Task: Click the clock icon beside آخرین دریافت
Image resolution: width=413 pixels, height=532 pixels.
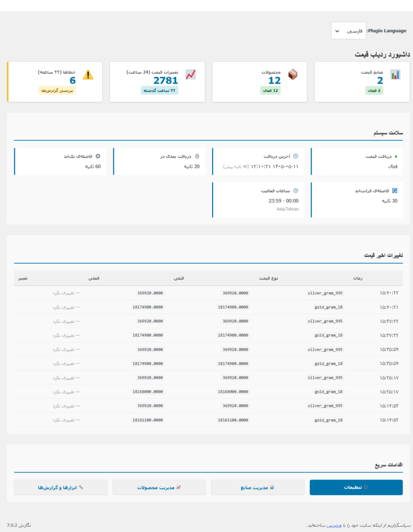Action: pos(295,156)
